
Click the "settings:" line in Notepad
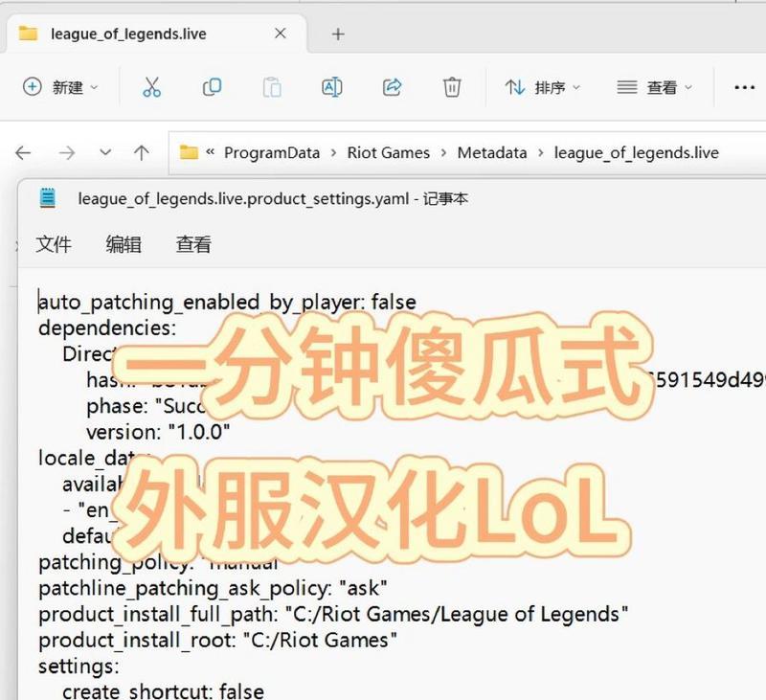pos(79,666)
